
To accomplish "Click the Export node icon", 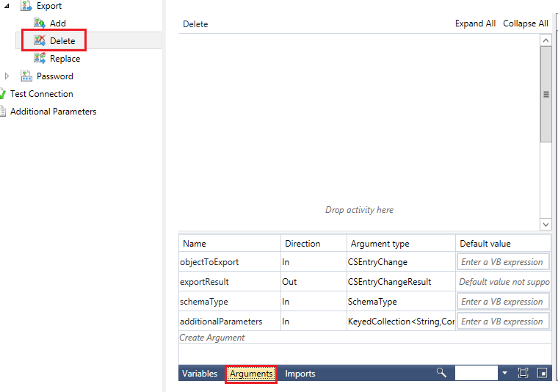I will click(x=26, y=6).
